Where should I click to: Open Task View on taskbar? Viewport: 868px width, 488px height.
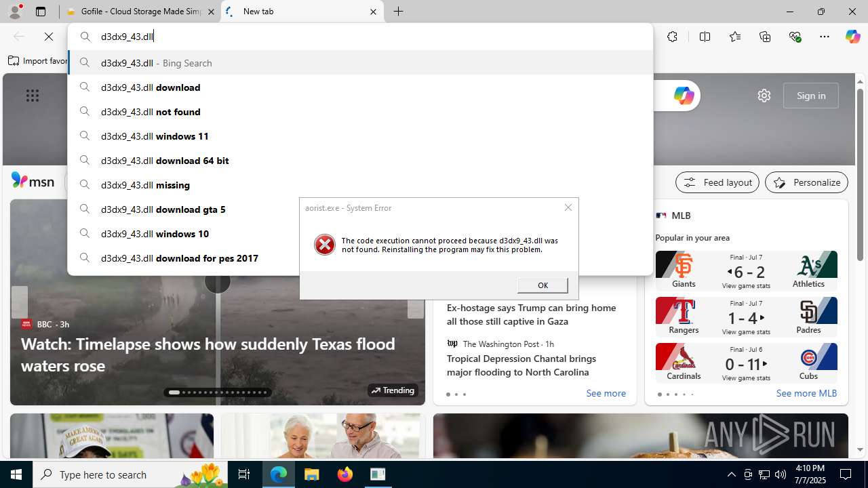point(244,474)
